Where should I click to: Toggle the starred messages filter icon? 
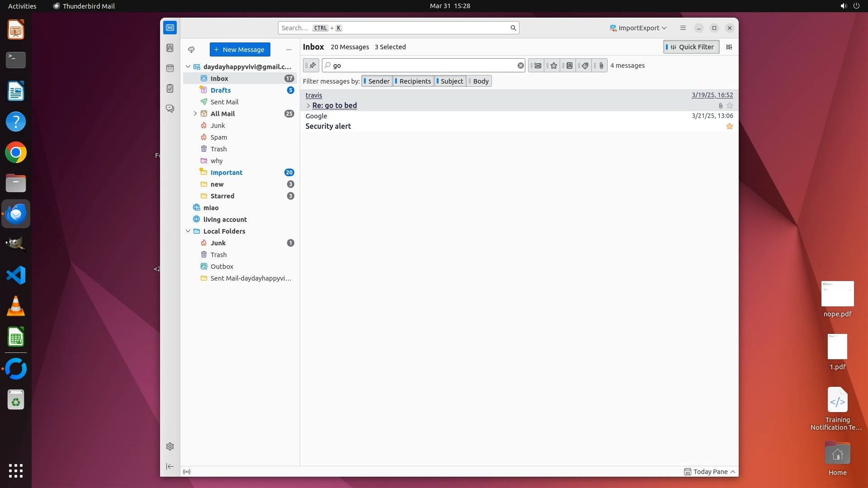[553, 66]
